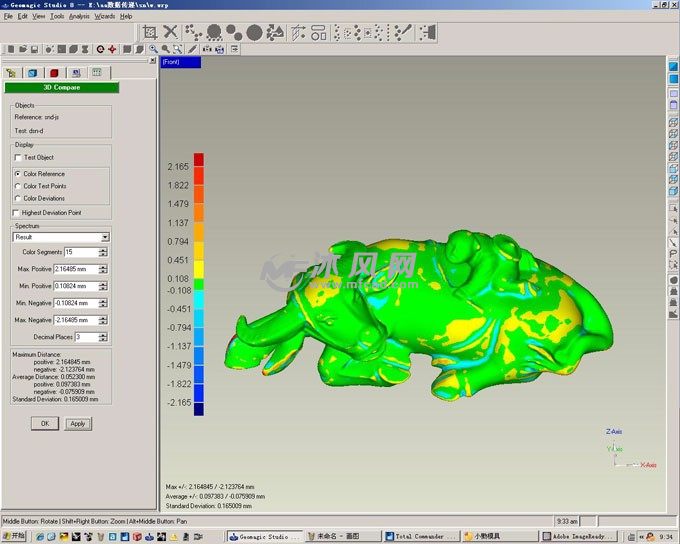The image size is (680, 544).
Task: Open the Analysis menu
Action: click(x=79, y=16)
